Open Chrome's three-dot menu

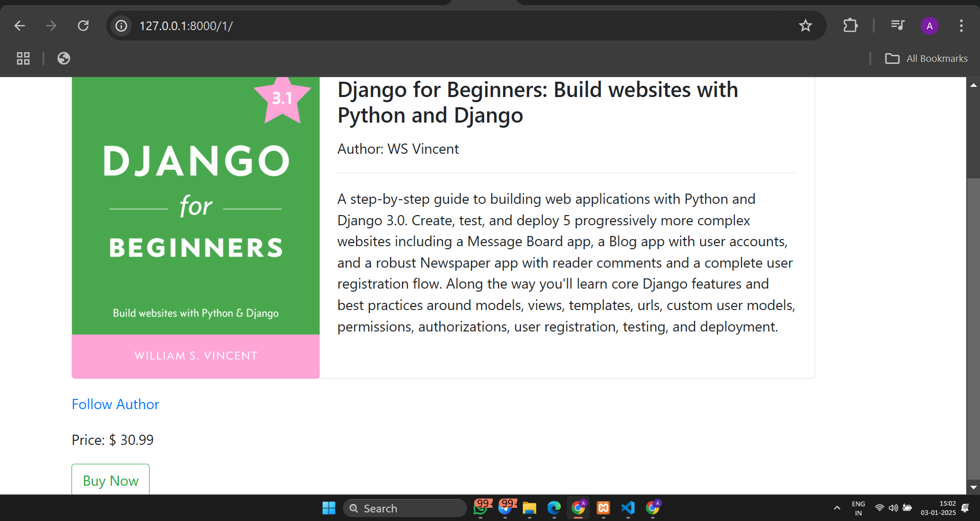tap(961, 26)
